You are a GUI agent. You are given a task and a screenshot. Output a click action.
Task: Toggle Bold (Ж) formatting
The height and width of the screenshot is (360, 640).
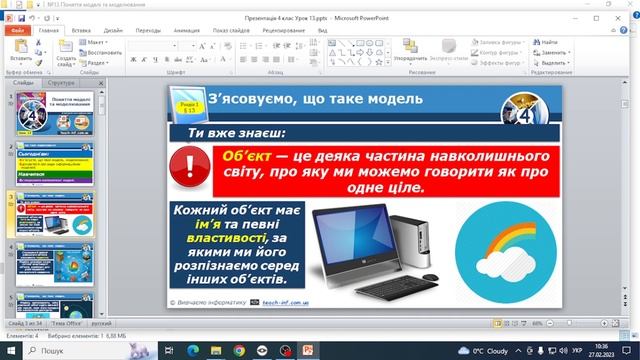point(133,60)
